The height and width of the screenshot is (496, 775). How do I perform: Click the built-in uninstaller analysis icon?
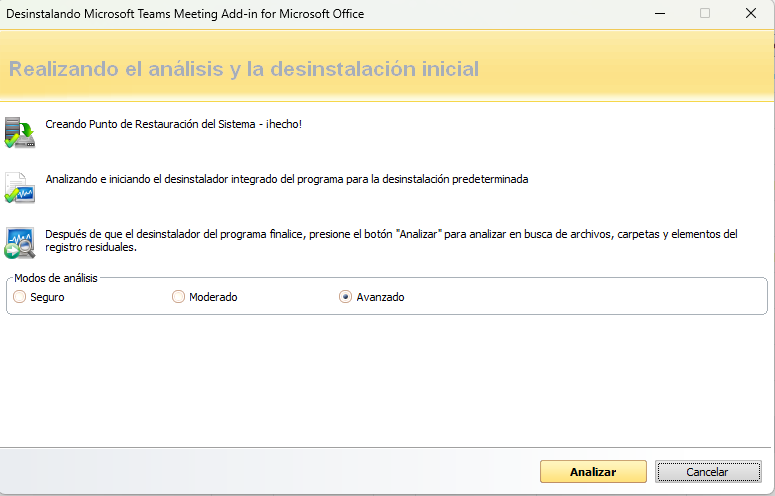pos(19,187)
